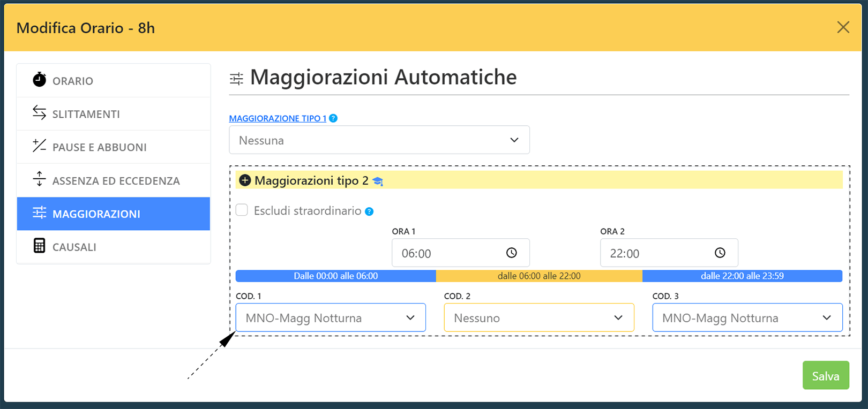Image resolution: width=868 pixels, height=409 pixels.
Task: Open the clock picker in ORA 1 field
Action: [x=512, y=253]
